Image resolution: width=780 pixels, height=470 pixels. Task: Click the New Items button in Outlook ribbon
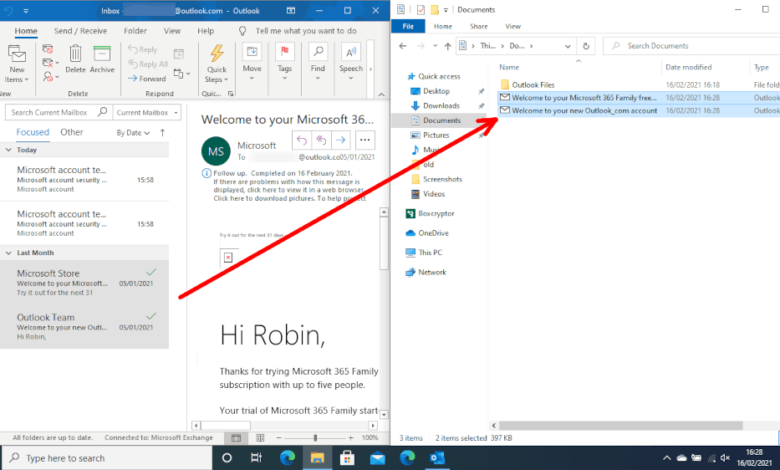(17, 63)
